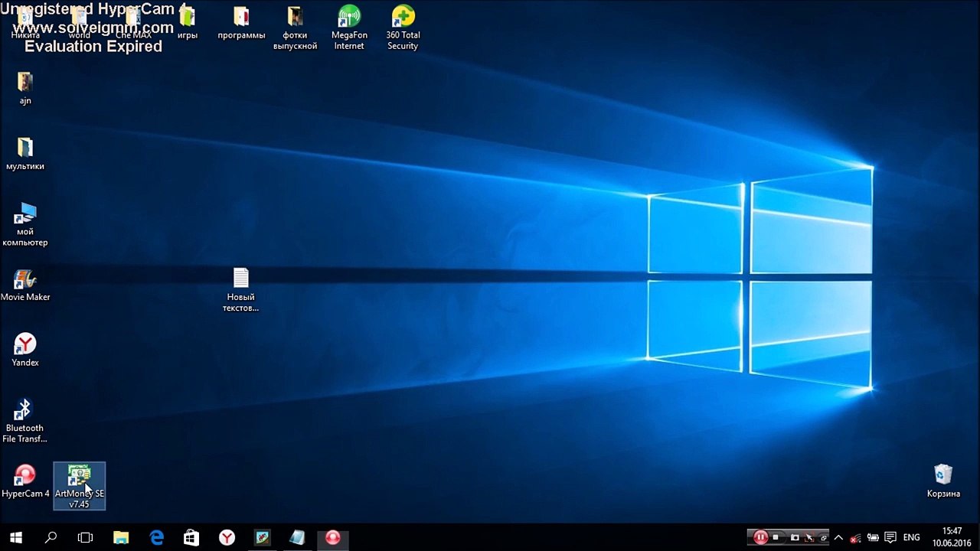Switch the ENG input language indicator
The width and height of the screenshot is (980, 551).
[911, 537]
